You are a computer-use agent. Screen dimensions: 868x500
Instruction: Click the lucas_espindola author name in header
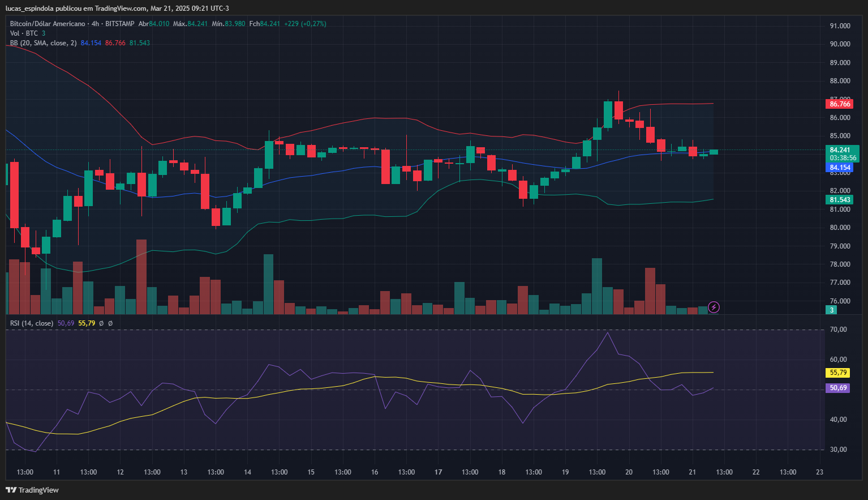click(x=29, y=8)
